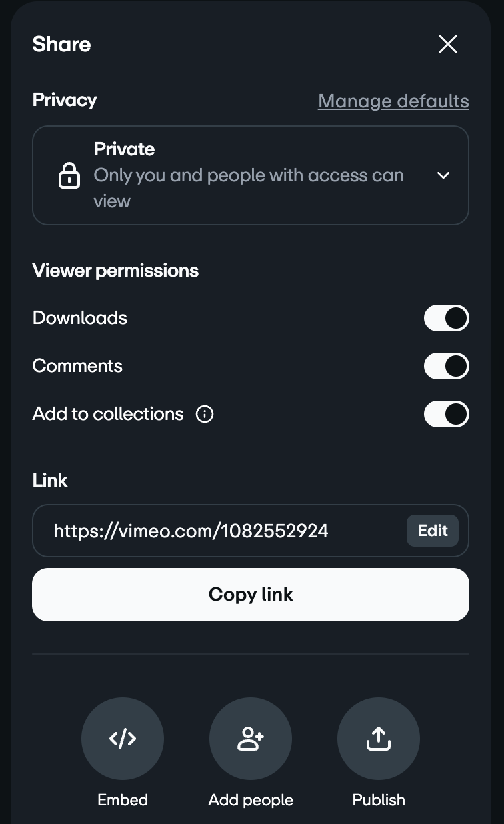The width and height of the screenshot is (504, 824).
Task: Disable the Downloads toggle
Action: coord(447,318)
